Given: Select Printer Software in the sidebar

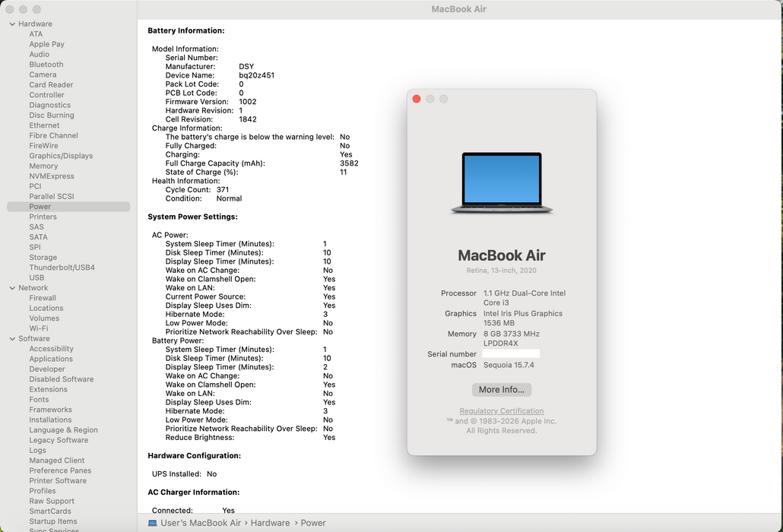Looking at the screenshot, I should [58, 480].
